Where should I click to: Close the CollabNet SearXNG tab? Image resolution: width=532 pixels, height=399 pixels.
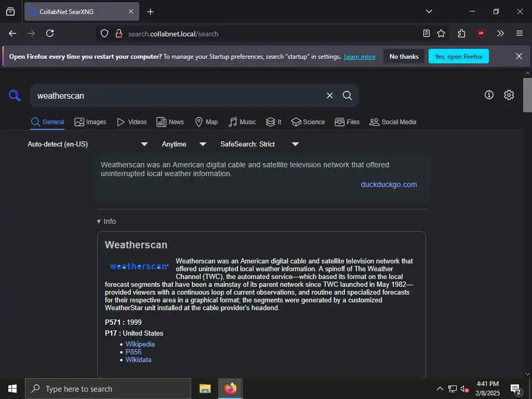pos(131,12)
